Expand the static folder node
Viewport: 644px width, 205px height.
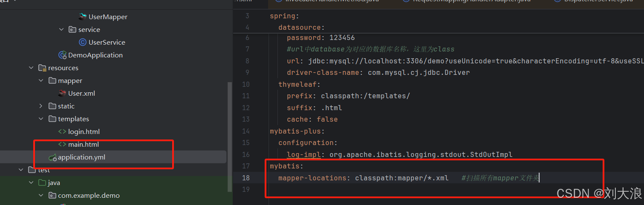click(41, 106)
